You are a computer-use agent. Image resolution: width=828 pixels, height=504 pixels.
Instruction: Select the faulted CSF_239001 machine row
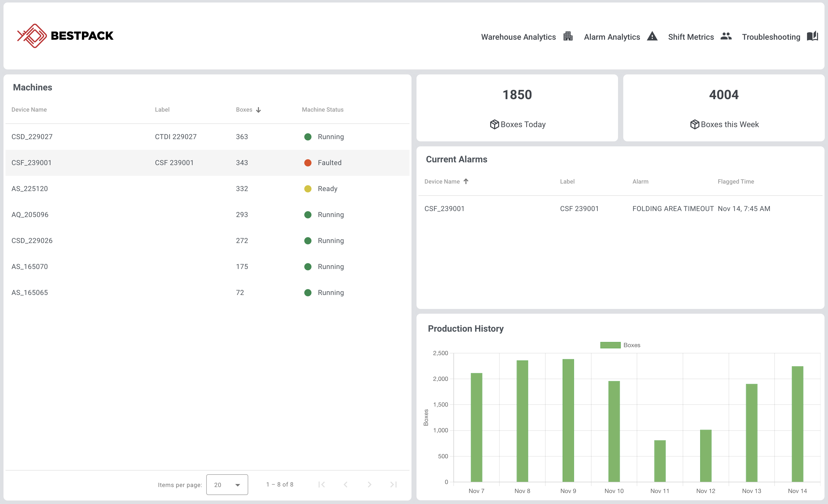click(207, 163)
